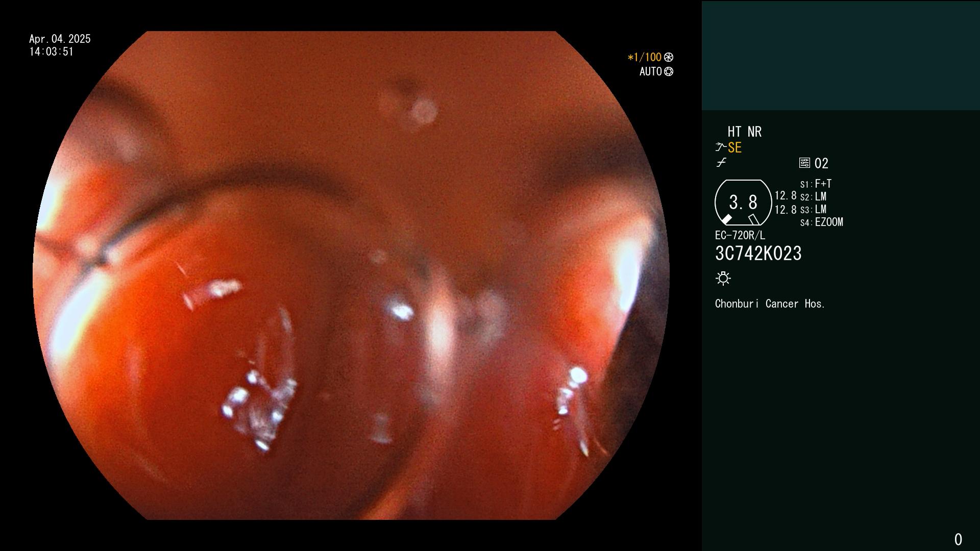Click the settings preset icon beside 02
The height and width of the screenshot is (551, 980).
(804, 163)
